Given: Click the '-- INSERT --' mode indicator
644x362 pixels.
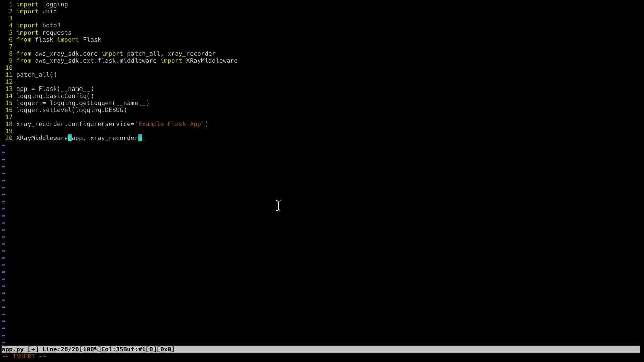Looking at the screenshot, I should pyautogui.click(x=24, y=356).
